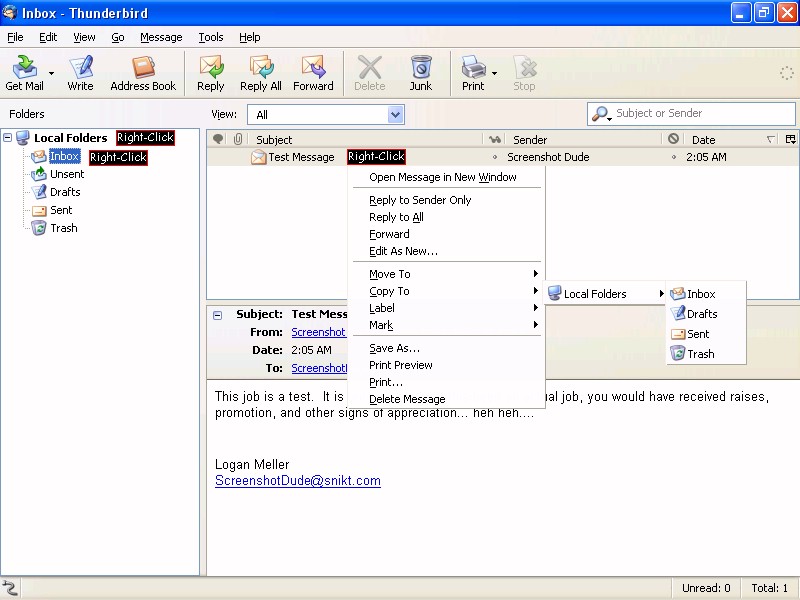Select Local Folders account in the Folders tree
This screenshot has width=800, height=600.
(70, 138)
